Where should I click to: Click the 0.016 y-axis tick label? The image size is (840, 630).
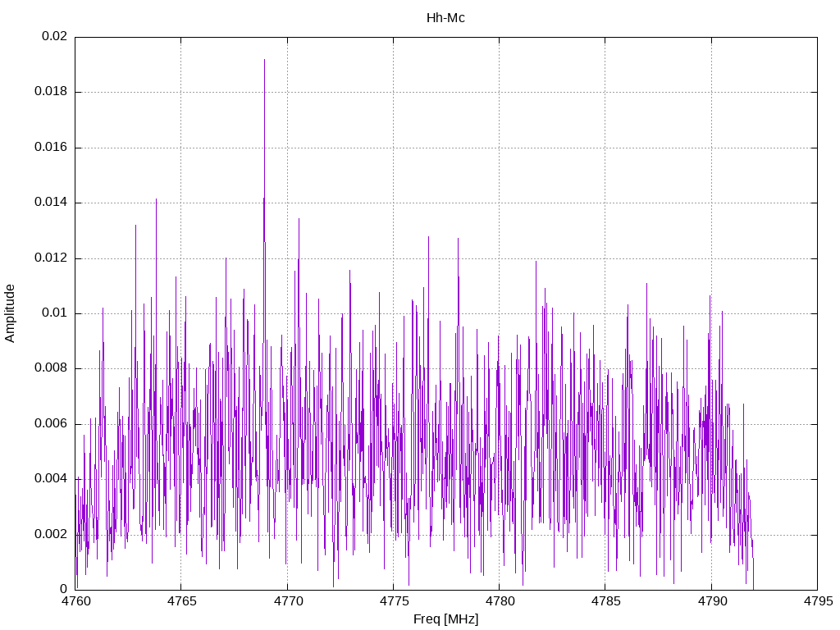click(52, 148)
